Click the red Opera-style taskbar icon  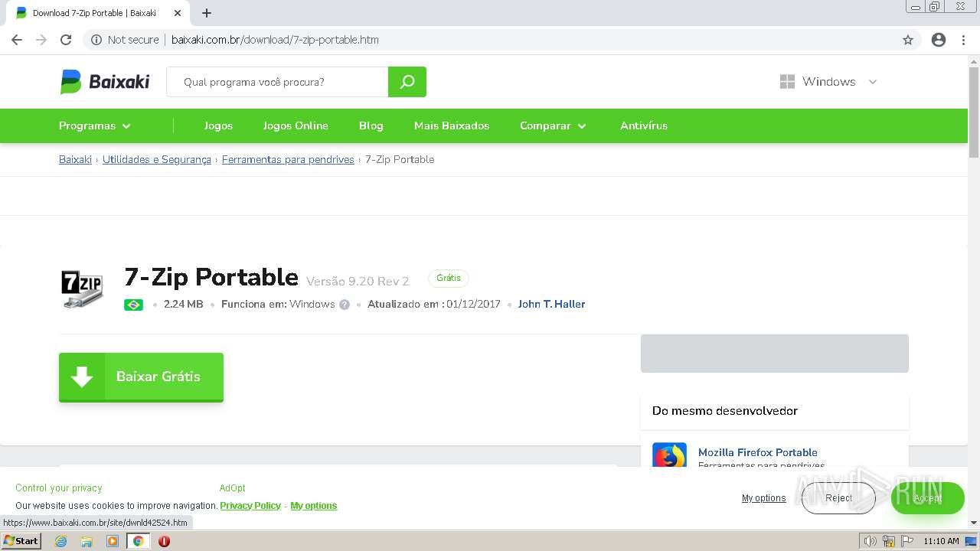[x=164, y=541]
